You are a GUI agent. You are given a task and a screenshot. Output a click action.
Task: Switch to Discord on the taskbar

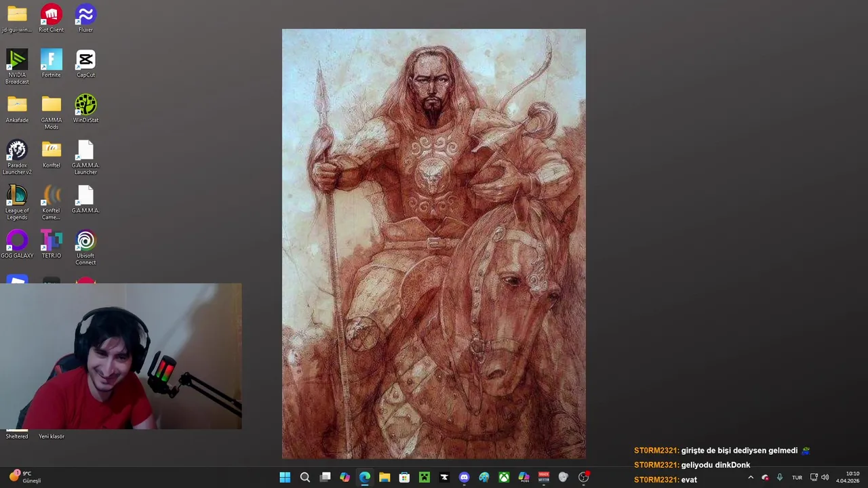(x=464, y=477)
